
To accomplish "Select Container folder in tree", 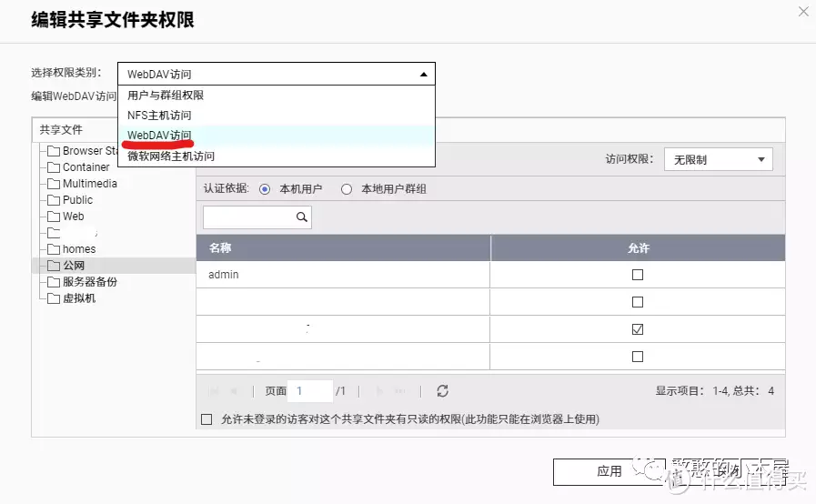I will click(x=86, y=167).
